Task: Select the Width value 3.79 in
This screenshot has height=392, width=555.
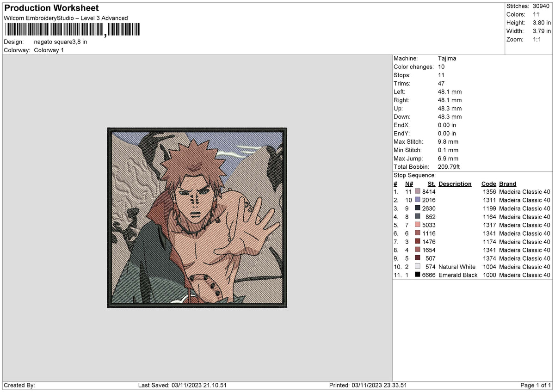Action: (x=542, y=31)
